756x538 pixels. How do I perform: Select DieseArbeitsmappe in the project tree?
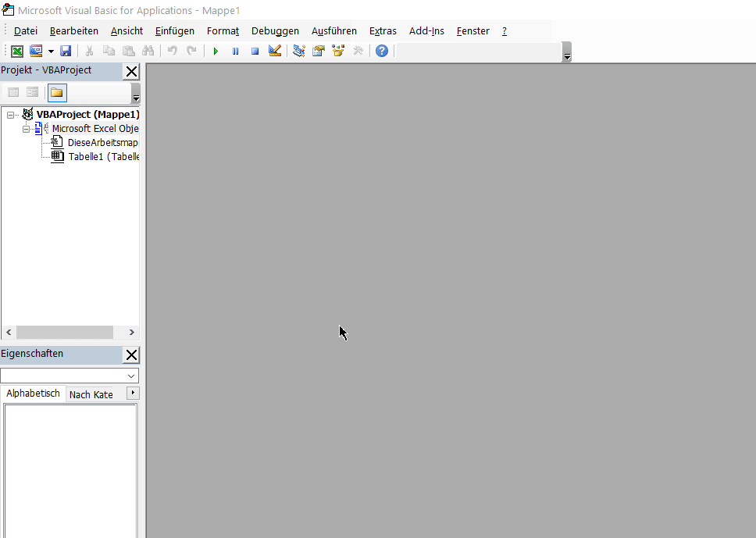[102, 143]
